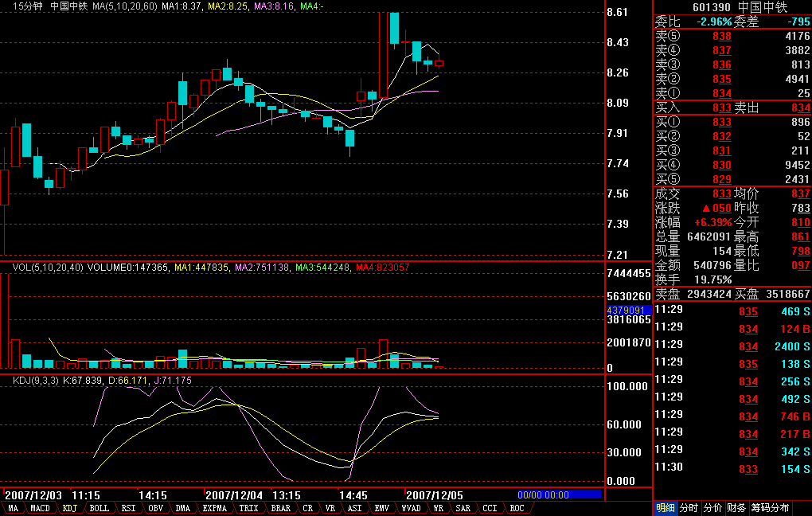This screenshot has height=516, width=812.
Task: Select the WVAD indicator tab
Action: (411, 508)
